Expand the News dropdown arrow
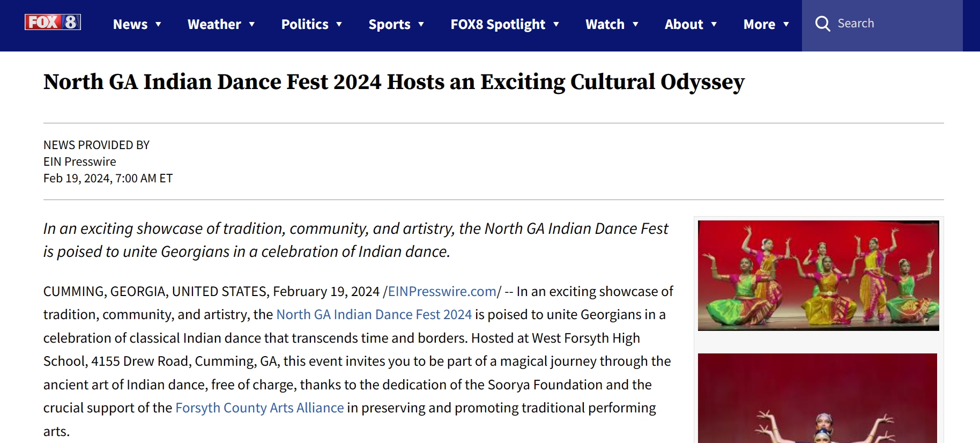Screen dimensions: 980x443 [x=158, y=24]
